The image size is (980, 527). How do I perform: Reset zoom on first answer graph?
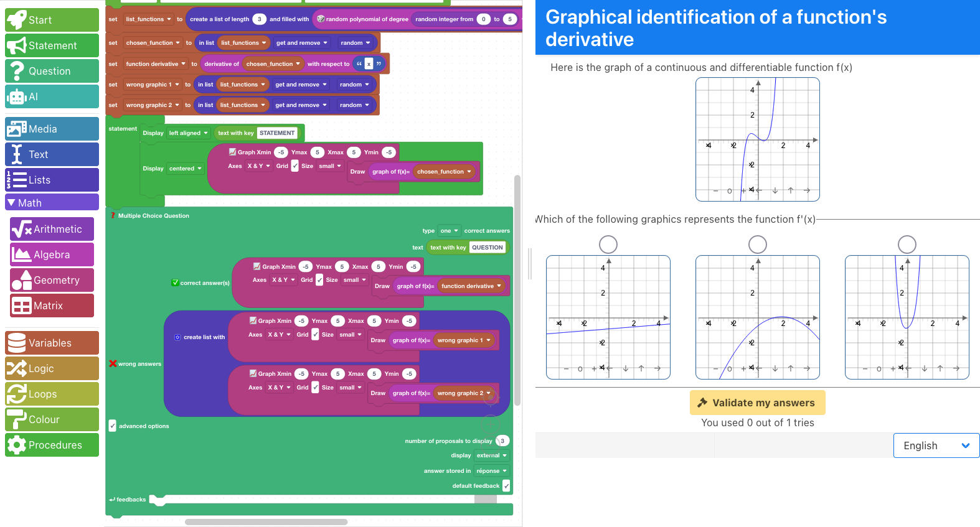[x=580, y=369]
